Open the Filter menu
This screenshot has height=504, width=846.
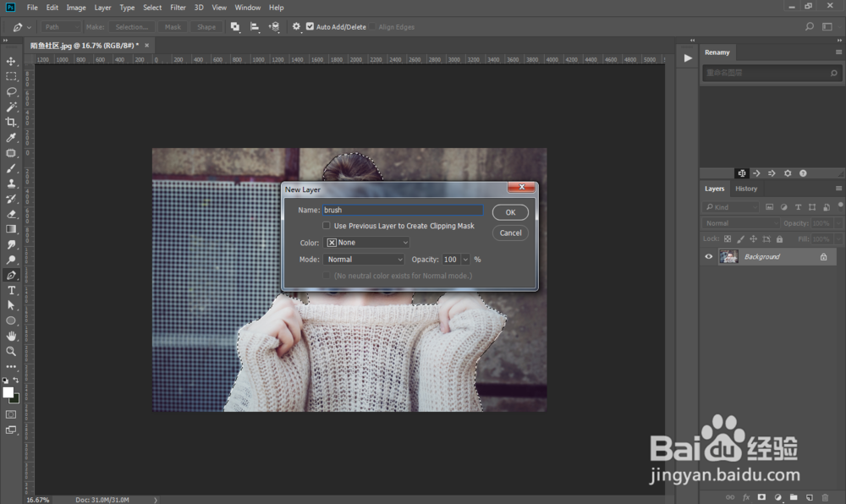tap(178, 8)
